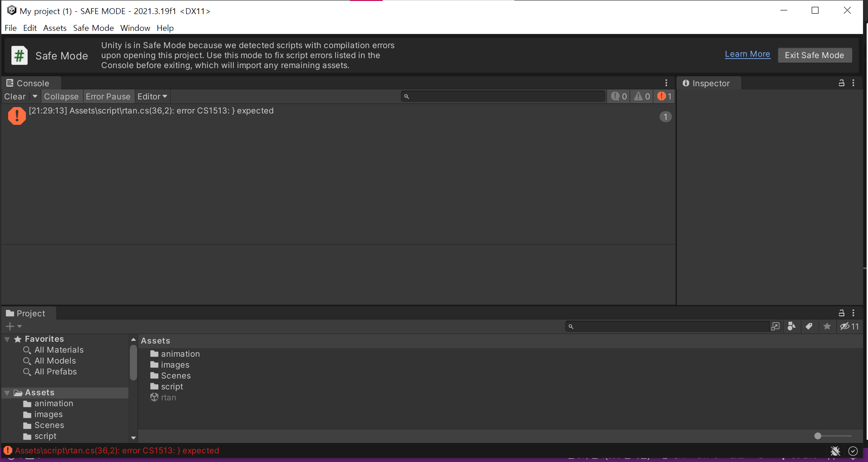Viewport: 868px width, 462px height.
Task: Toggle info messages filter showing 0
Action: [x=619, y=96]
